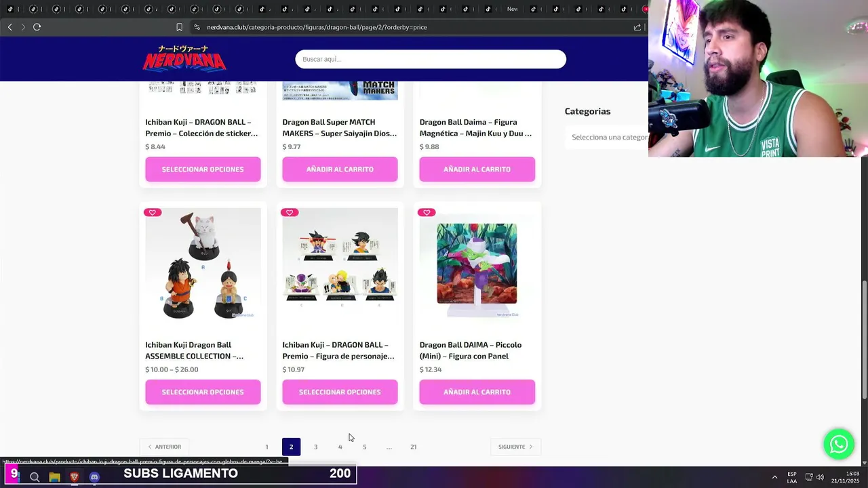The height and width of the screenshot is (488, 868).
Task: Click Seleccionar Opciones under the $10.97 figure
Action: coord(340,392)
